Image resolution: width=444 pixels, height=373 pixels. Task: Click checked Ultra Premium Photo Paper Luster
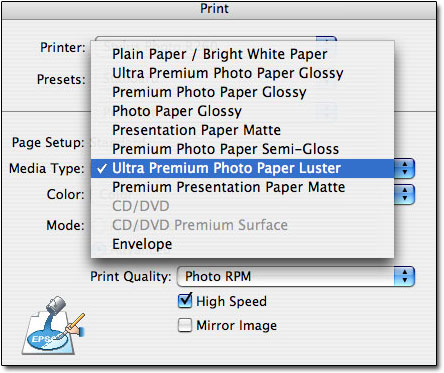(242, 168)
